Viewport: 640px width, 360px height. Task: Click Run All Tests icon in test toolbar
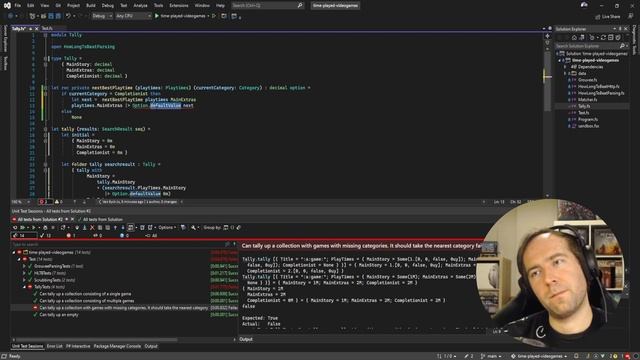[x=23, y=228]
